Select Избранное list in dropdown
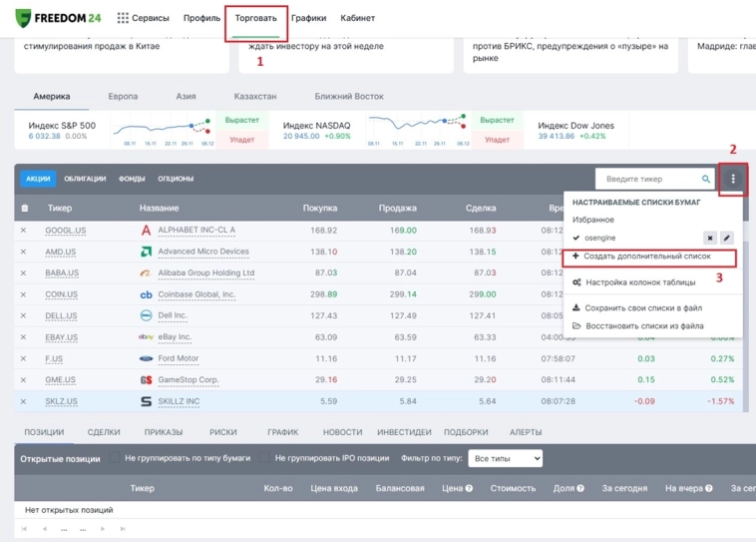The width and height of the screenshot is (756, 542). tap(593, 220)
